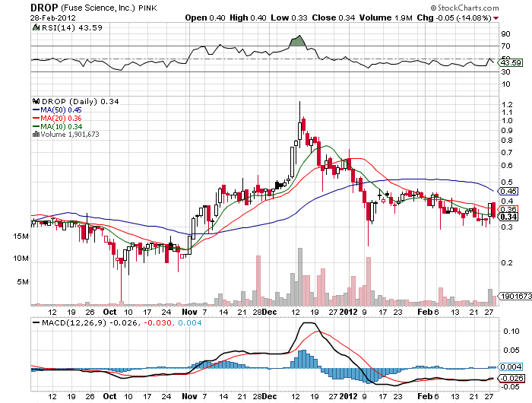
Task: Click the MACD signal value -0.030
Action: (x=157, y=322)
